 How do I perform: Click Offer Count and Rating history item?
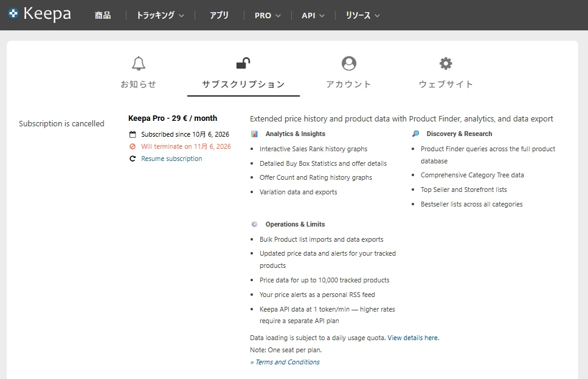pyautogui.click(x=316, y=177)
